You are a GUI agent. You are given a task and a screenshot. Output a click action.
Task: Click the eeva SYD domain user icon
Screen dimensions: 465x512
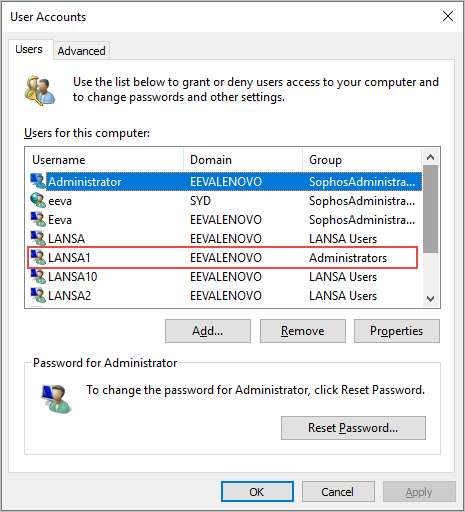38,201
